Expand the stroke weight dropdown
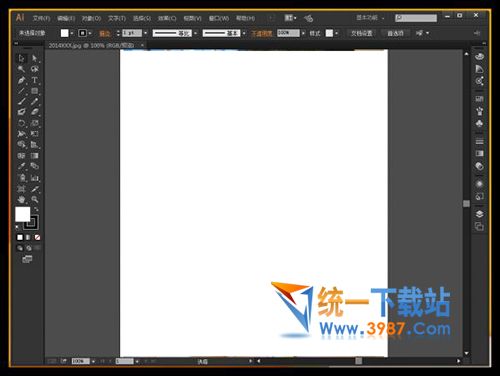This screenshot has height=376, width=500. (x=145, y=33)
